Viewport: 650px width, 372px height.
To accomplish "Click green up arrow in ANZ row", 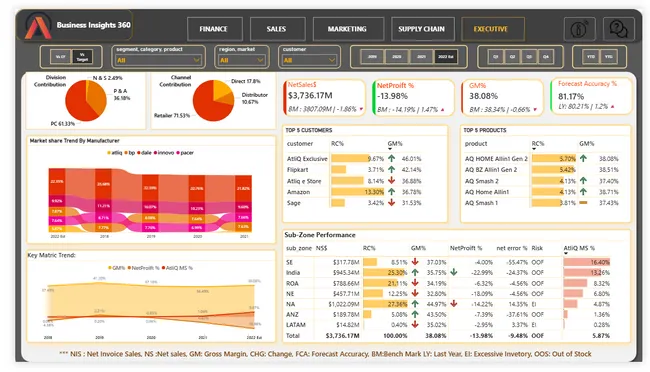I will (415, 314).
